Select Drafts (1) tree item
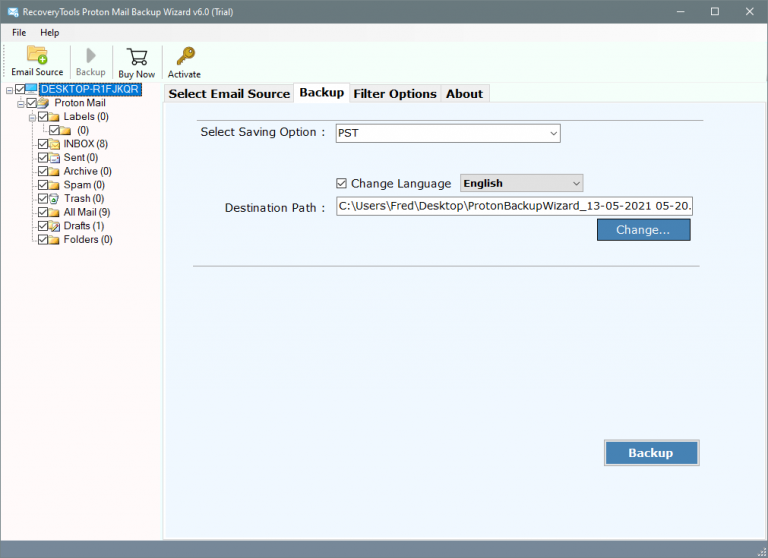The height and width of the screenshot is (558, 768). (84, 226)
